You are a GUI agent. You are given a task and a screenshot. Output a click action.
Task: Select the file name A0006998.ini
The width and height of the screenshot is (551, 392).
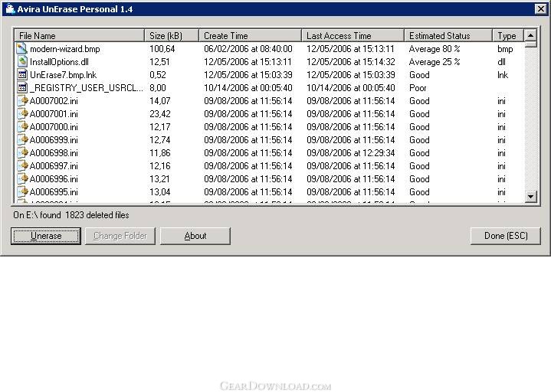click(54, 152)
